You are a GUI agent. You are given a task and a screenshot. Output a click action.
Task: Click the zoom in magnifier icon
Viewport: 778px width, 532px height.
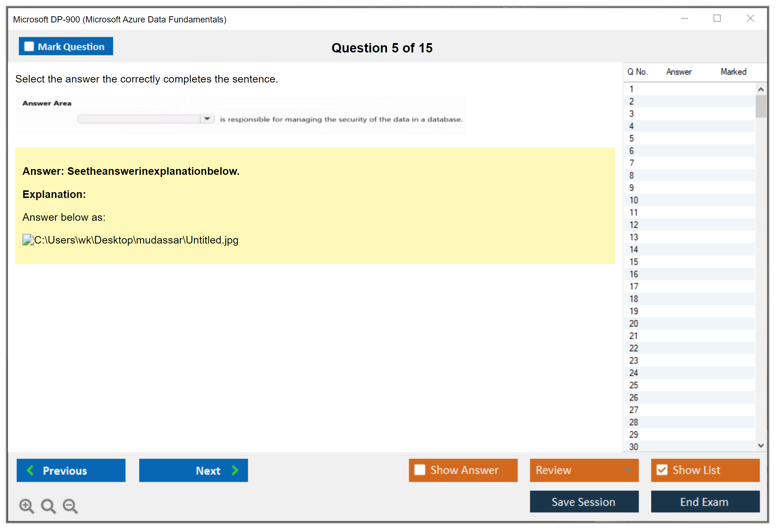pyautogui.click(x=26, y=506)
